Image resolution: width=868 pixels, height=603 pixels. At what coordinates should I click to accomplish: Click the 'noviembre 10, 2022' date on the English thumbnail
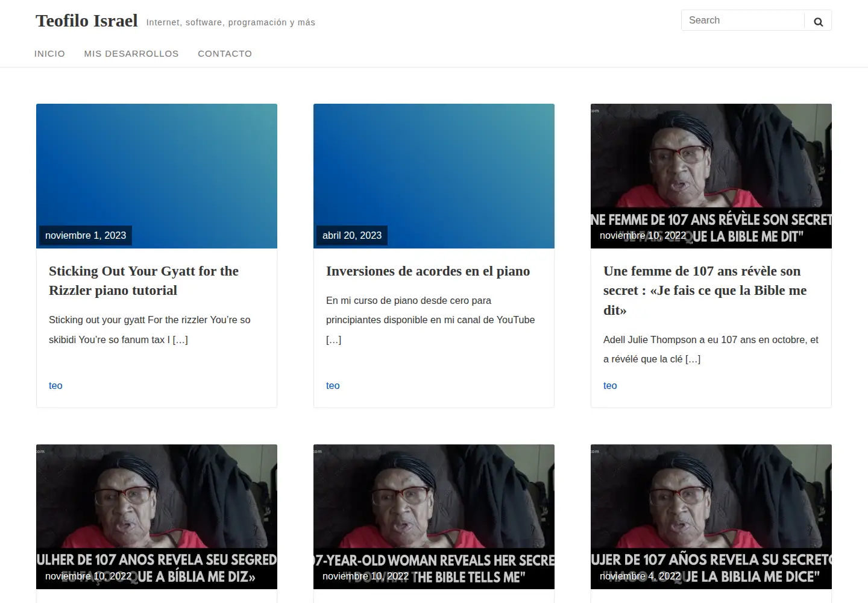tap(365, 576)
